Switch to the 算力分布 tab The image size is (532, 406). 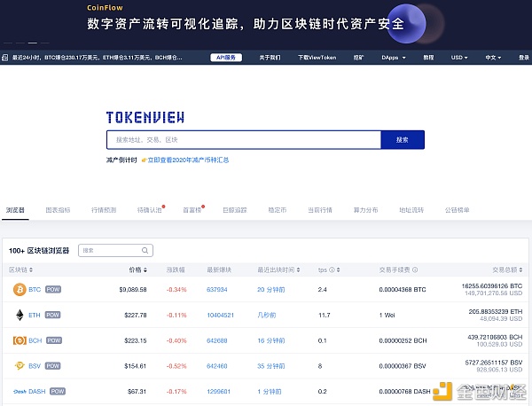tap(365, 210)
